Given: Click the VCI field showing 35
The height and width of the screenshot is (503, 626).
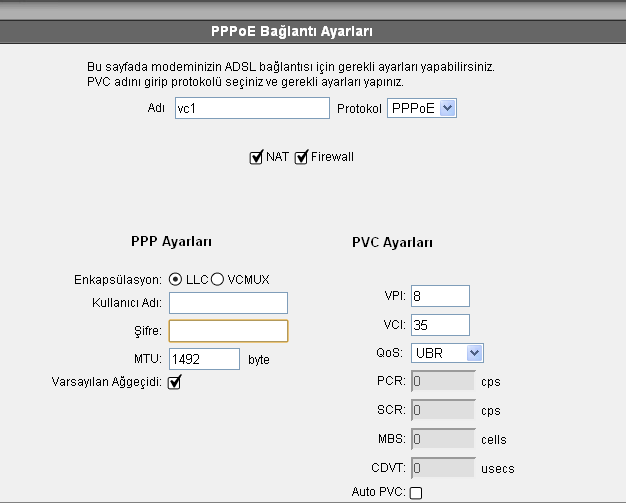Looking at the screenshot, I should [x=440, y=324].
